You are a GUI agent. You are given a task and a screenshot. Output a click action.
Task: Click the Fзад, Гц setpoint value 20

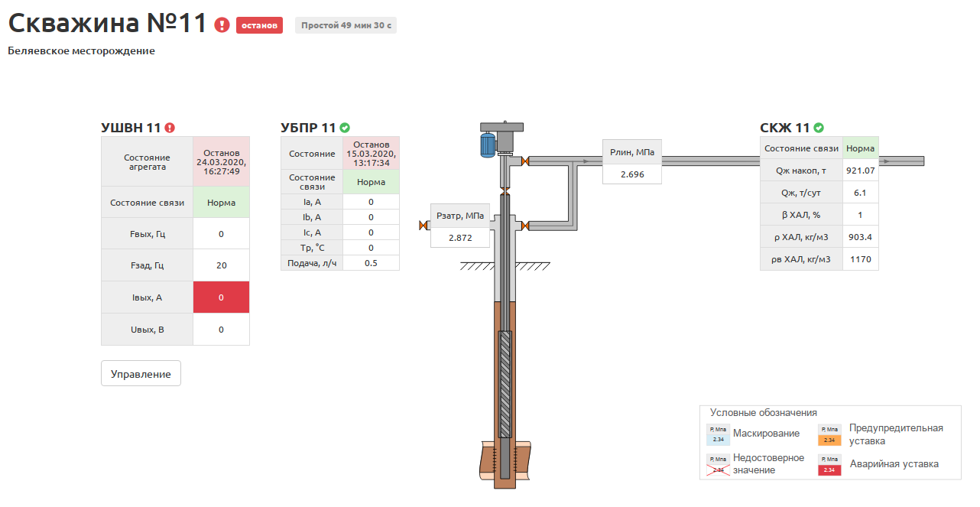[x=221, y=266]
